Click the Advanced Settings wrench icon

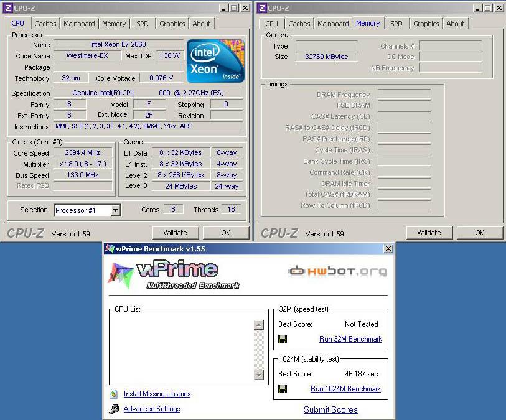pyautogui.click(x=114, y=409)
